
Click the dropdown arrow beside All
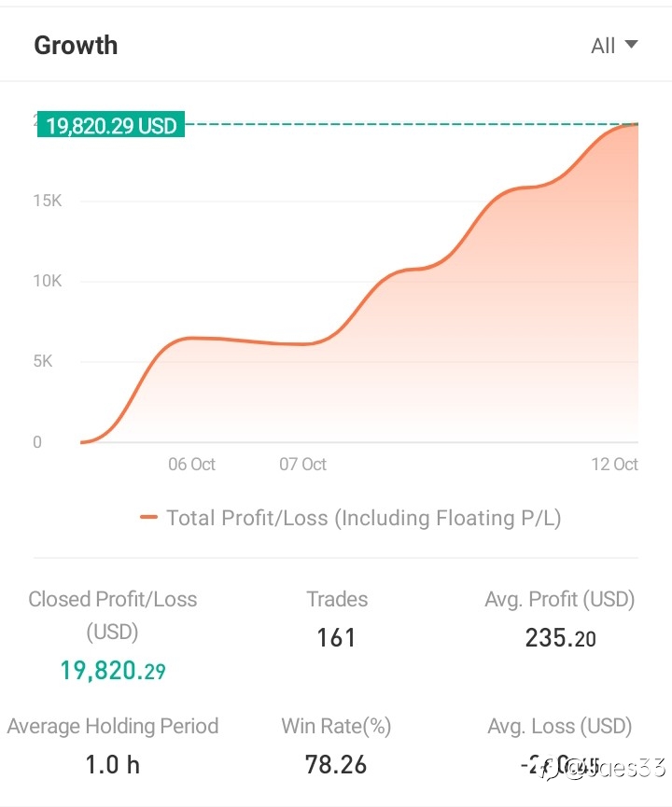[631, 45]
